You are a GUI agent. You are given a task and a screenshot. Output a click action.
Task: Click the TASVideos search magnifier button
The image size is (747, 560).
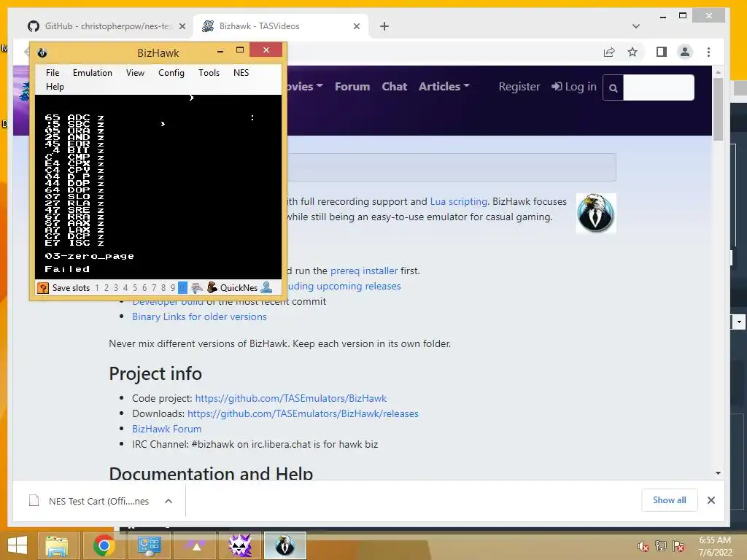613,87
